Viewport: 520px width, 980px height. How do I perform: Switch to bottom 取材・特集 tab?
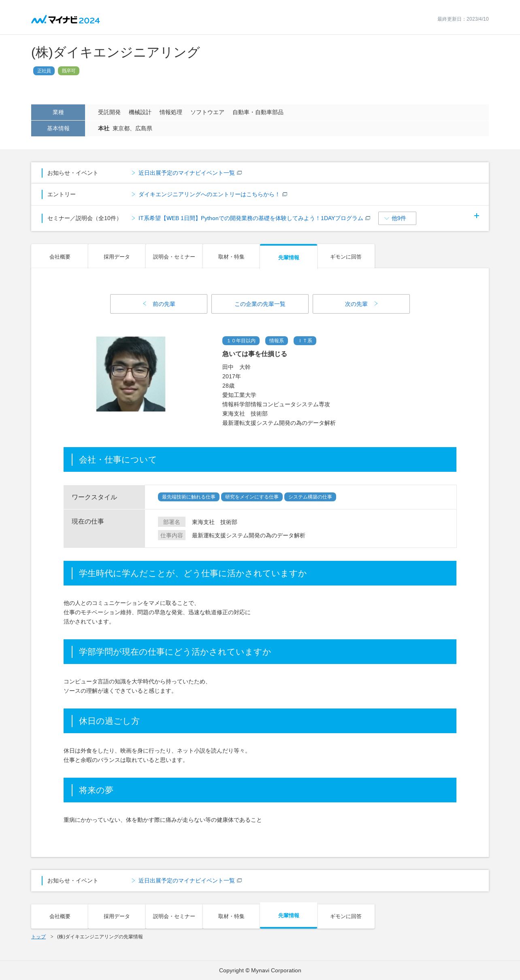pos(231,916)
